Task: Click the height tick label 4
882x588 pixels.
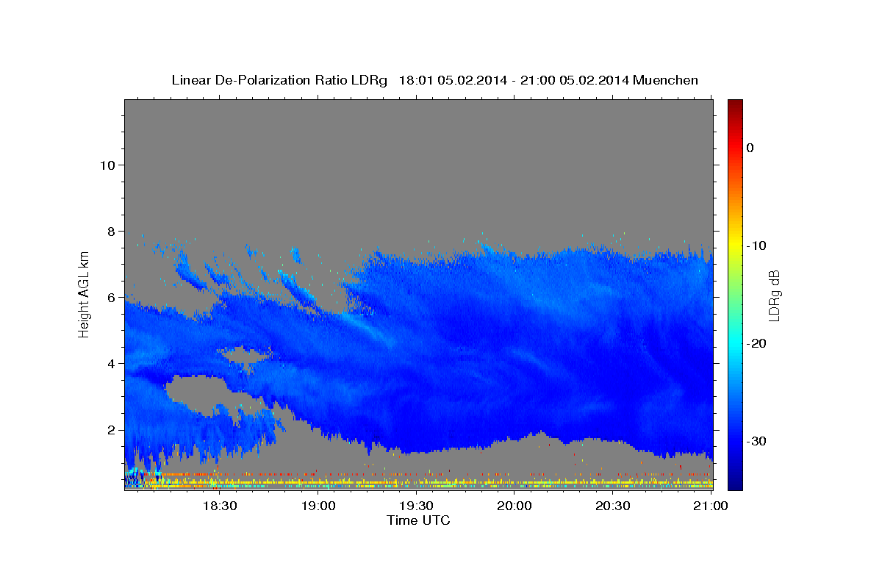Action: coord(111,363)
